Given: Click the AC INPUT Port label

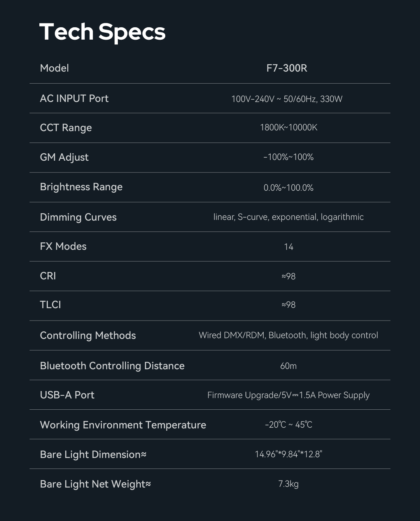Looking at the screenshot, I should pyautogui.click(x=74, y=98).
